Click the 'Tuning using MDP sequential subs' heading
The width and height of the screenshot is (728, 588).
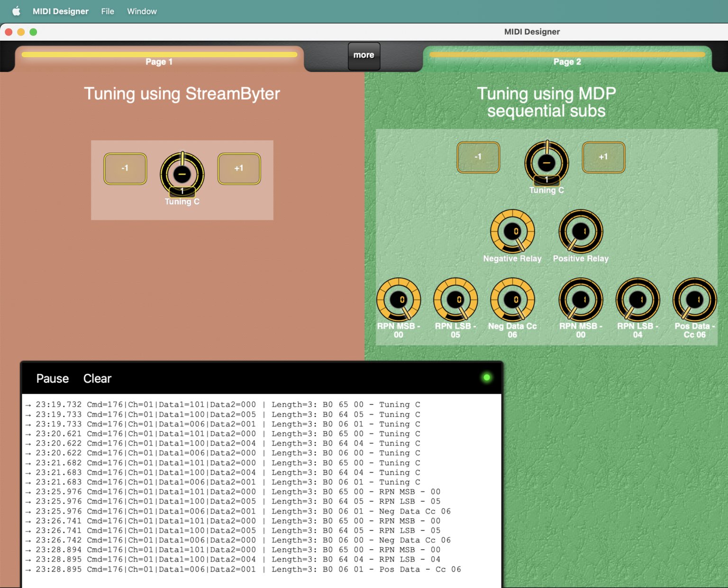click(546, 102)
